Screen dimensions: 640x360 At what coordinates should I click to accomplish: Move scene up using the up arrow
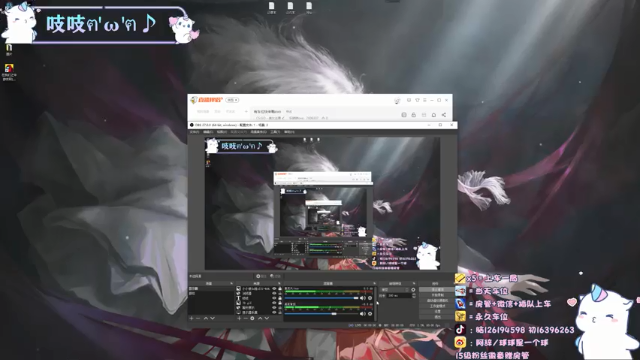(206, 318)
